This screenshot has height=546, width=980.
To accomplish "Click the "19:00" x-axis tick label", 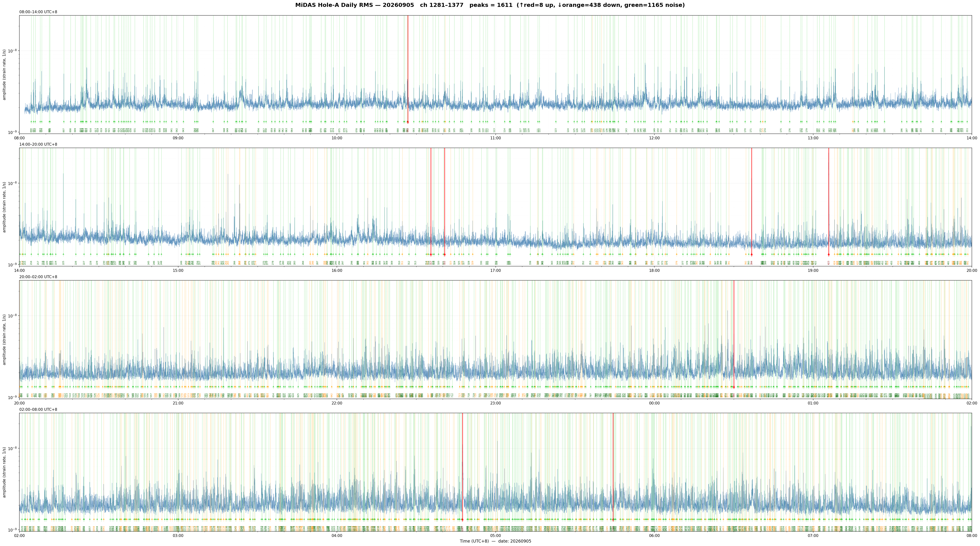I will coord(813,270).
